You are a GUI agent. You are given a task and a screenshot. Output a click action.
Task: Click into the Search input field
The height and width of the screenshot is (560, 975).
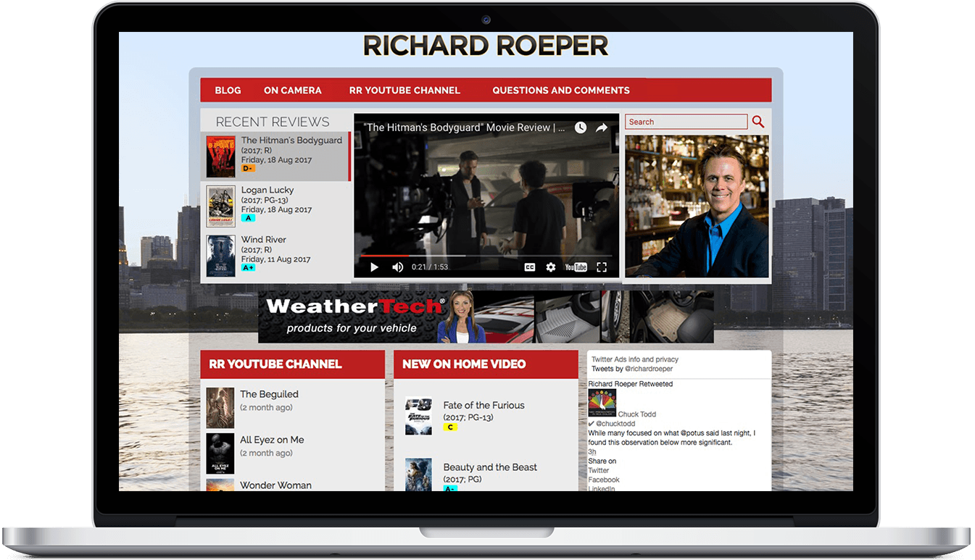(x=686, y=122)
